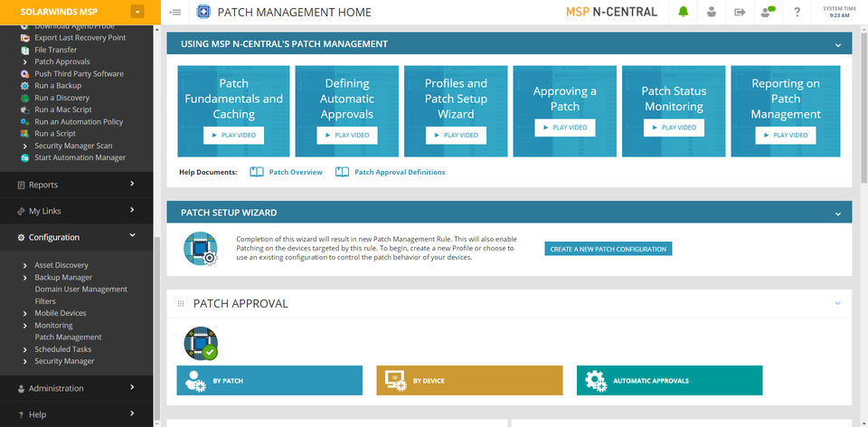Image resolution: width=868 pixels, height=427 pixels.
Task: Open Patch Management in Configuration menu
Action: 68,337
